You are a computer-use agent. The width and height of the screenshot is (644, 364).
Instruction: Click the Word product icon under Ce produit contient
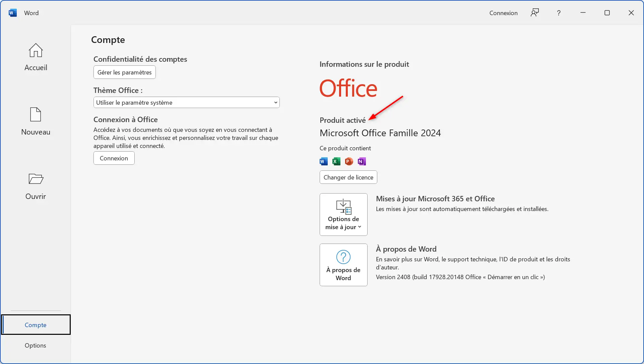point(323,161)
